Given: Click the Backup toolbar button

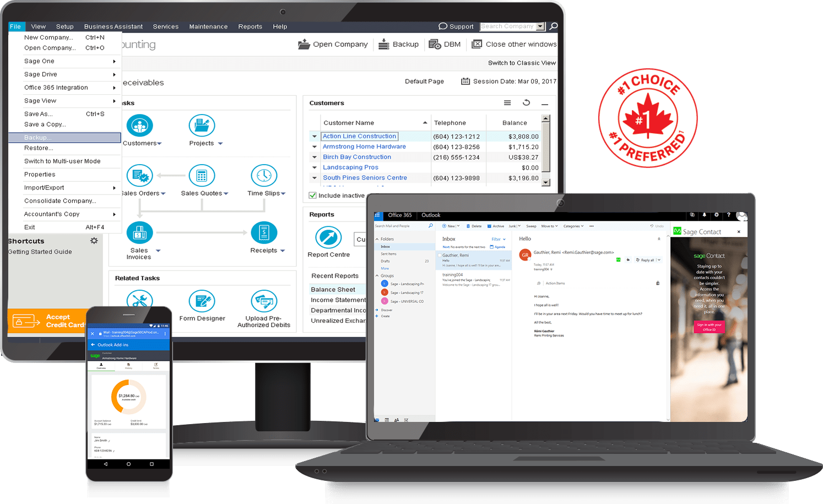Looking at the screenshot, I should pos(398,44).
